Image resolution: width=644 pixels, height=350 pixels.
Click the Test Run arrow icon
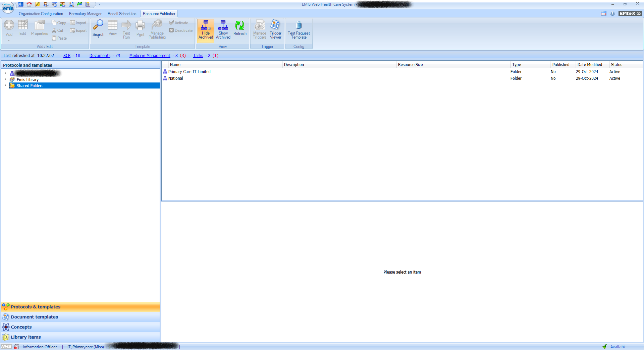click(126, 30)
